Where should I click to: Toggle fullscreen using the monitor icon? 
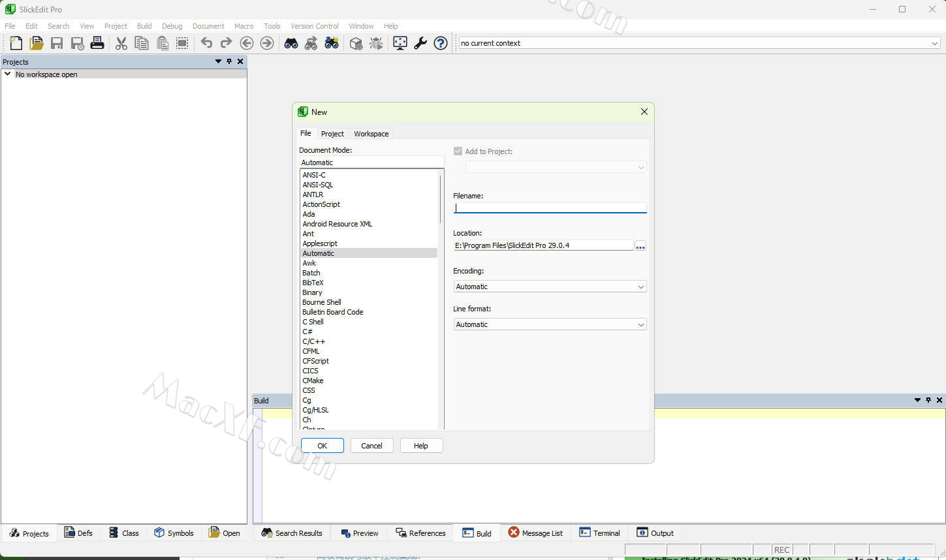coord(400,43)
